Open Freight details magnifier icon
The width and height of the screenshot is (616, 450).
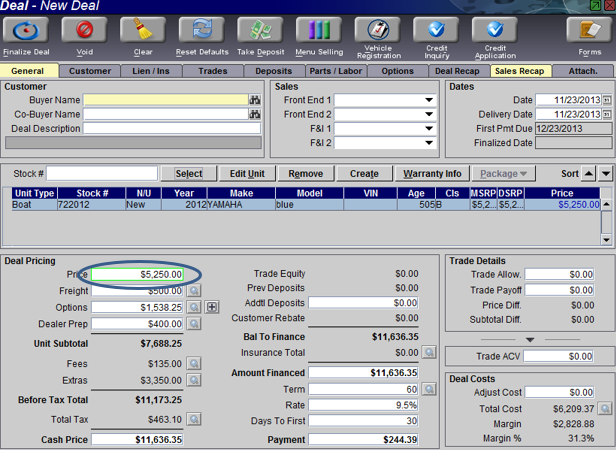coord(194,291)
